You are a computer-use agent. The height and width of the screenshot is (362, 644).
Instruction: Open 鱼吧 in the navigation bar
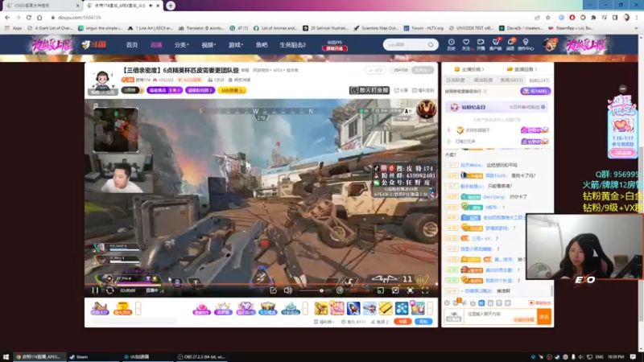pyautogui.click(x=261, y=45)
